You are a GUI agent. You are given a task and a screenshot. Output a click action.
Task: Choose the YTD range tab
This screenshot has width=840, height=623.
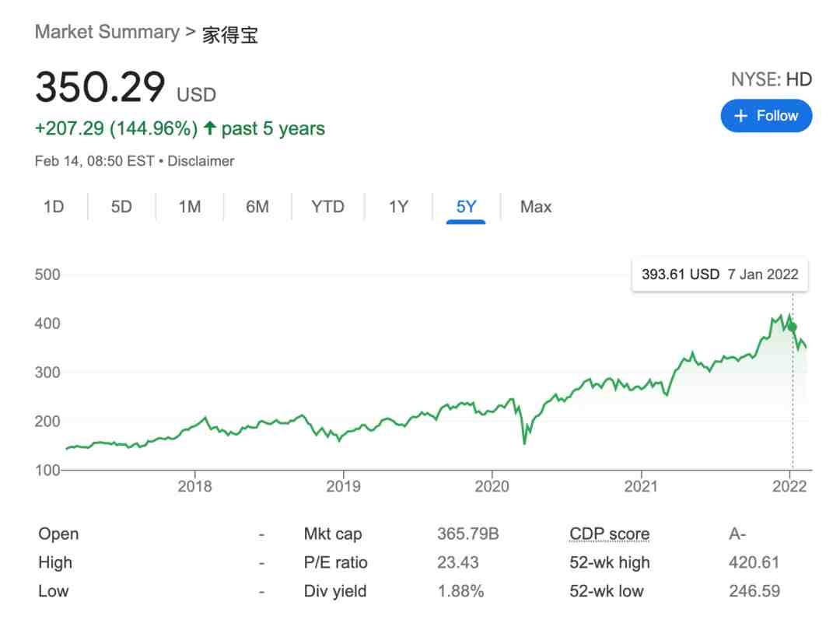(x=328, y=207)
